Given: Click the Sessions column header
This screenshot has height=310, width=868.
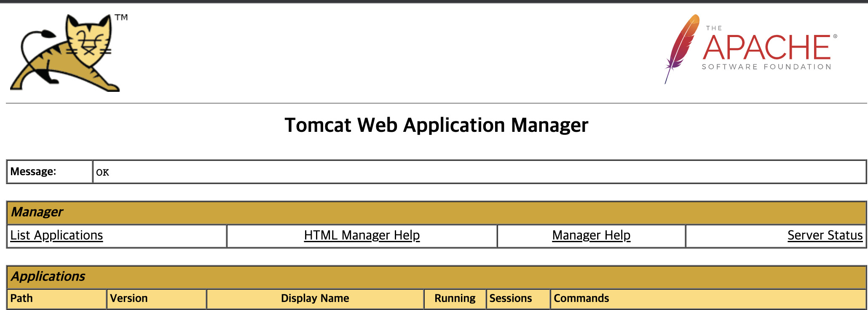Looking at the screenshot, I should click(518, 299).
